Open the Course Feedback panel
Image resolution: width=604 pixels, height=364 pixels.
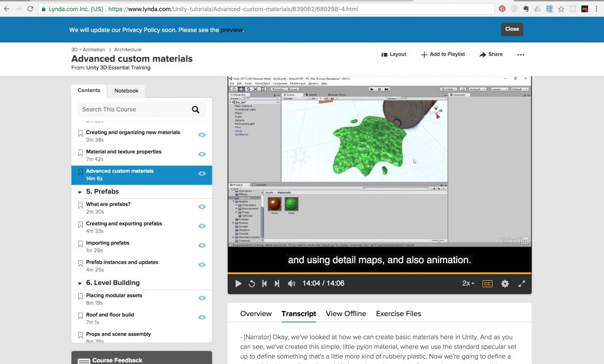(142, 358)
